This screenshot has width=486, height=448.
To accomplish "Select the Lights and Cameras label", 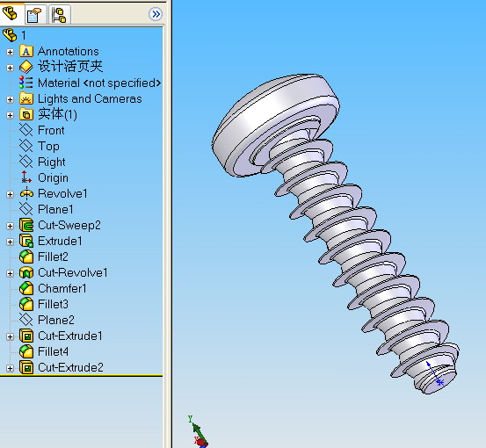I will point(90,98).
